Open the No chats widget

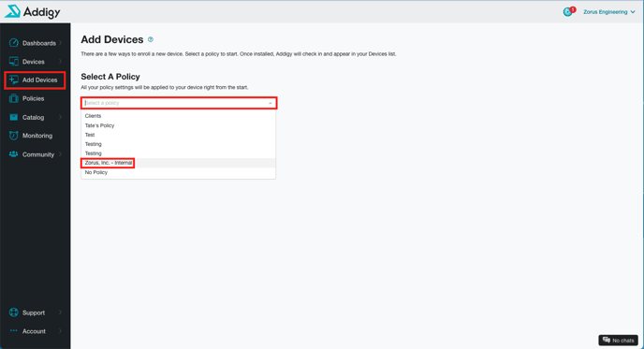[618, 340]
